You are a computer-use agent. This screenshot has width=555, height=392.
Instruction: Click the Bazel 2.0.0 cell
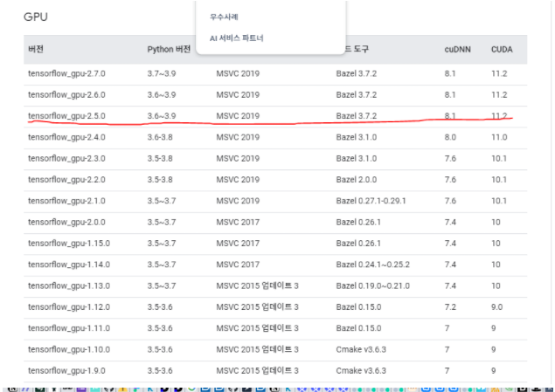coord(356,180)
